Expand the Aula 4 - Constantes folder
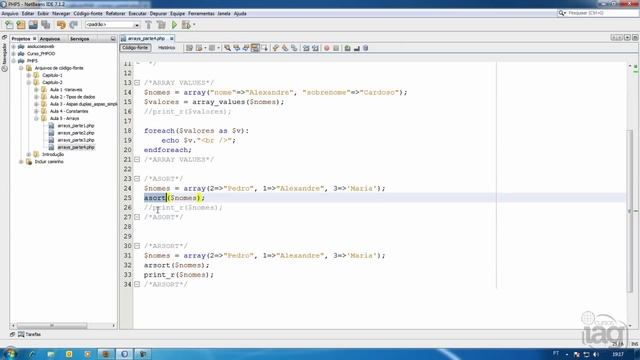Screen dimensions: 640x360 click(x=36, y=111)
